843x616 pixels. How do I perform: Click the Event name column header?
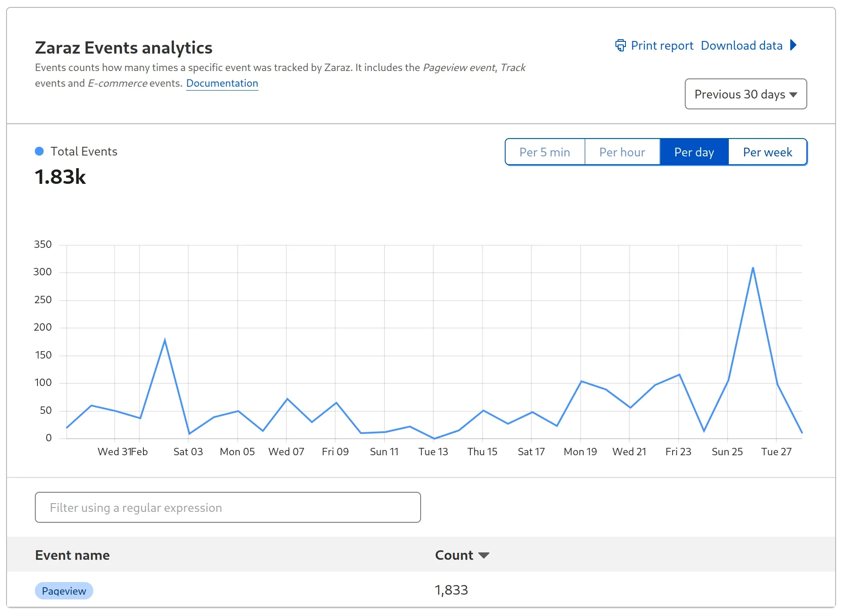point(72,555)
